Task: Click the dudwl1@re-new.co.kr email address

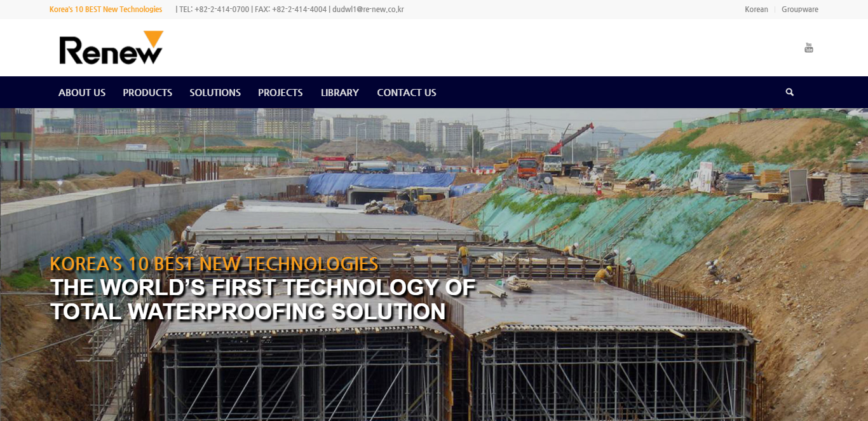Action: [x=369, y=10]
